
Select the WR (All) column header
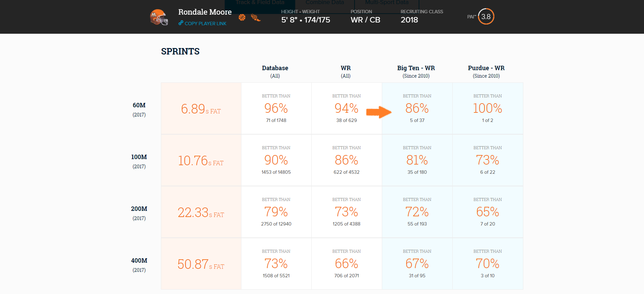[x=346, y=72]
